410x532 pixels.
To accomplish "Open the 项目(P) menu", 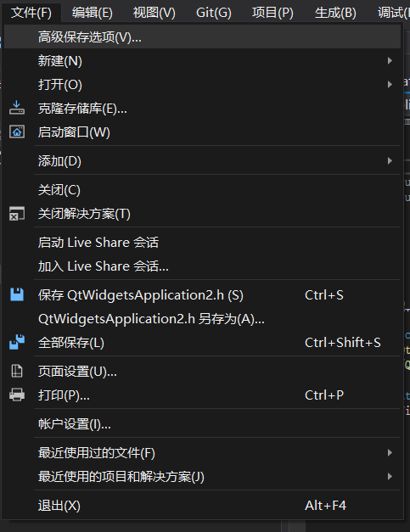I will 272,13.
